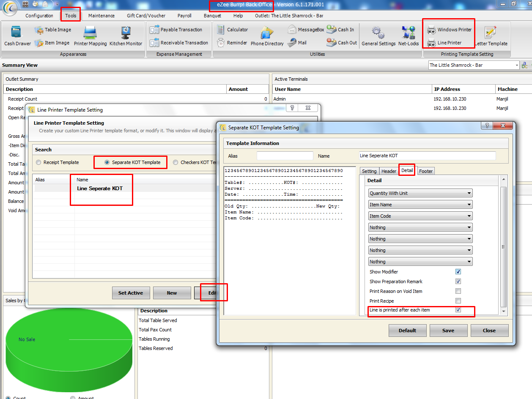The image size is (532, 399).
Task: Open Net-Locks
Action: pyautogui.click(x=408, y=36)
